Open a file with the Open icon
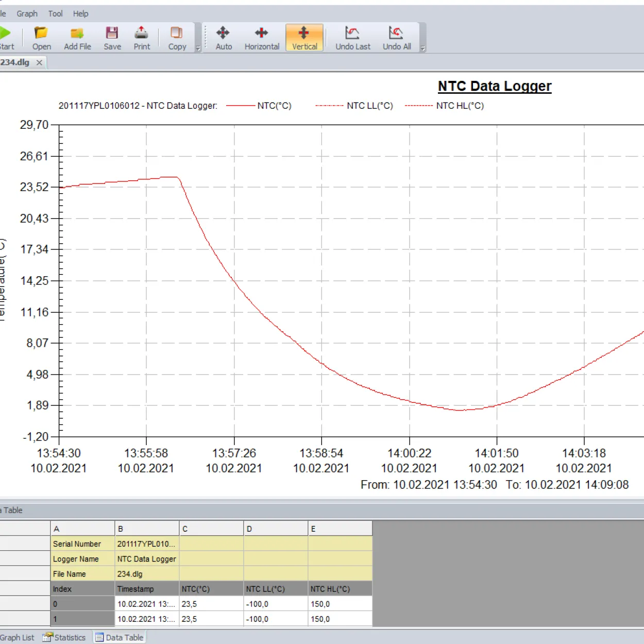Viewport: 644px width, 644px height. coord(41,33)
